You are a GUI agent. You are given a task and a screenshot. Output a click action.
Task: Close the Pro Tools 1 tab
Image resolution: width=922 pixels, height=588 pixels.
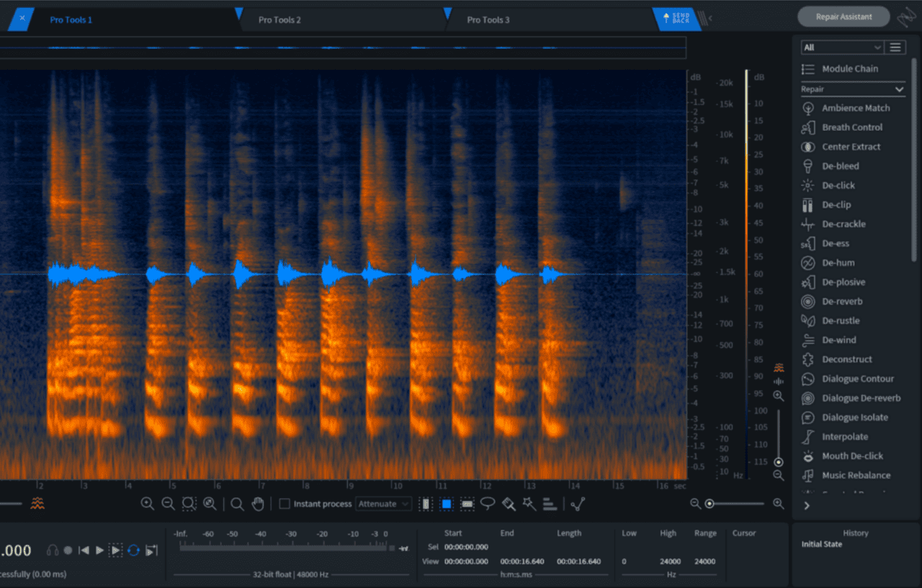[22, 19]
